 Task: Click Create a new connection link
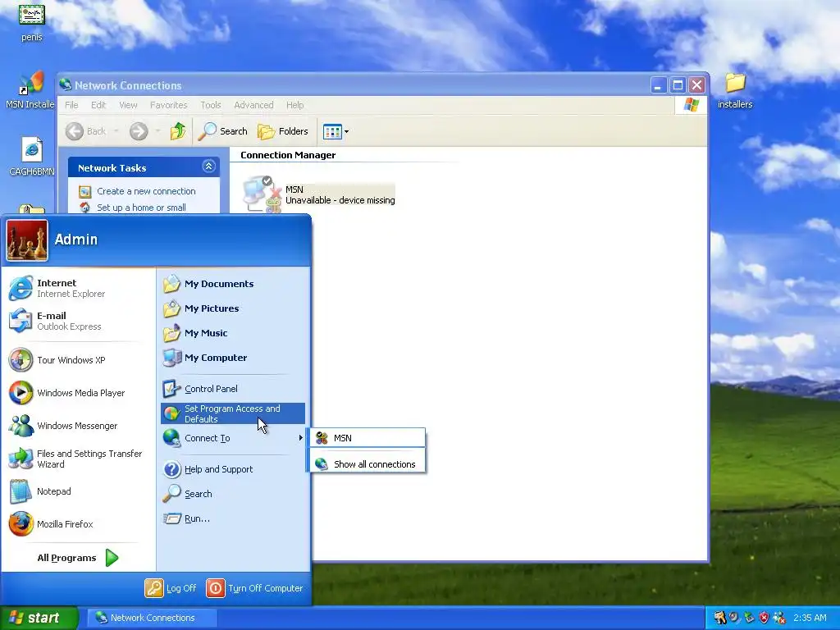146,191
